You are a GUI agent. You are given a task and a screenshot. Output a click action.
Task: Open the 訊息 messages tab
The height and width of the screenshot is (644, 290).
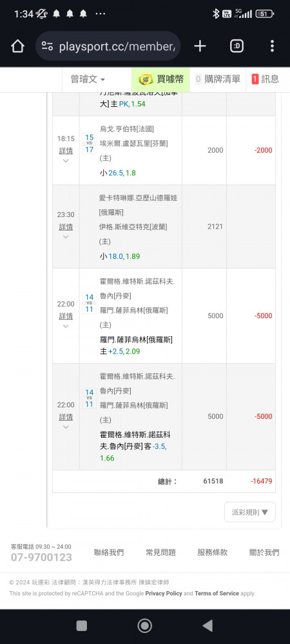[266, 80]
